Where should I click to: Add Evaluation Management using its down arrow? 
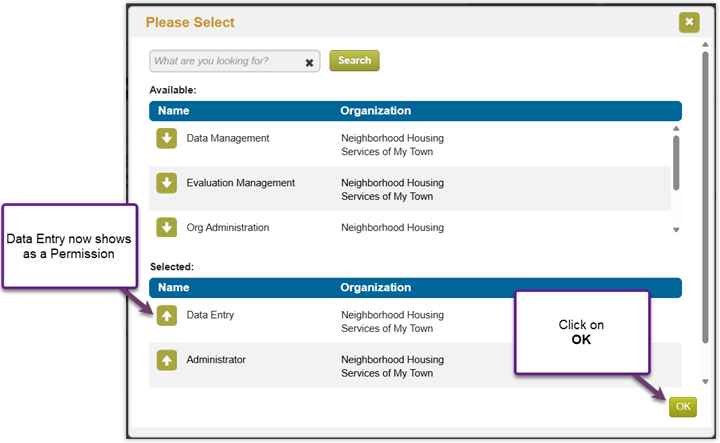click(166, 183)
